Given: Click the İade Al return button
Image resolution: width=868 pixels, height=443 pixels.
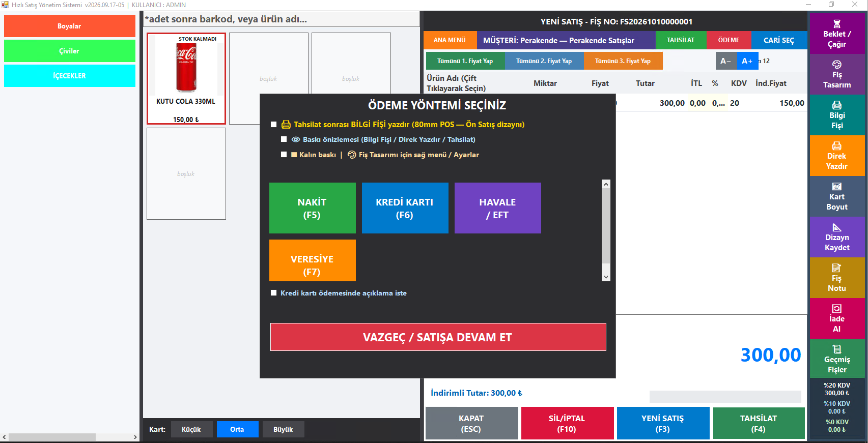Looking at the screenshot, I should [837, 318].
